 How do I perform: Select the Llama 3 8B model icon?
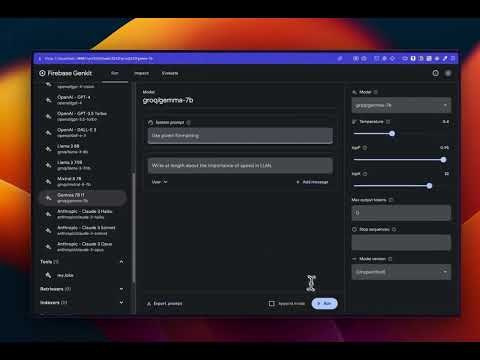[49, 149]
